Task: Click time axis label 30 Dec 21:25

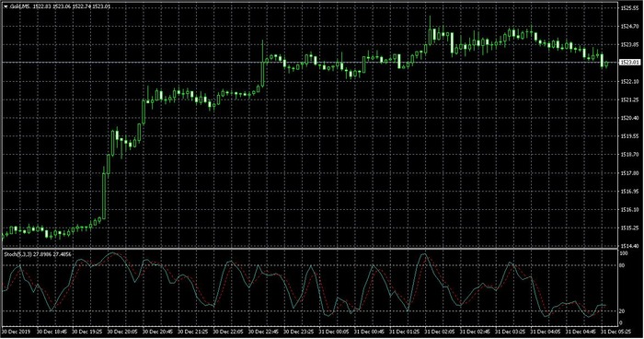Action: [192, 332]
